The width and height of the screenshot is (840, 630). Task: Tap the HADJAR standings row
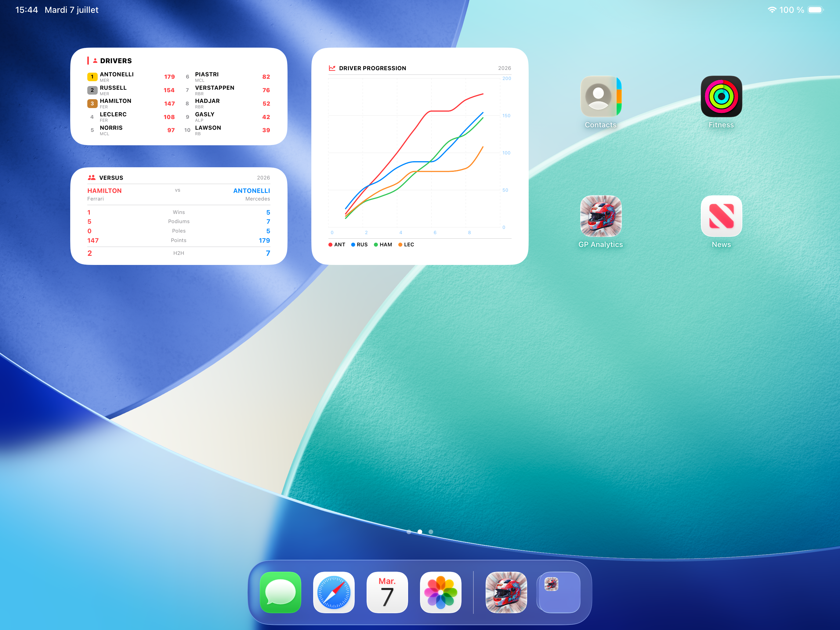tap(227, 103)
